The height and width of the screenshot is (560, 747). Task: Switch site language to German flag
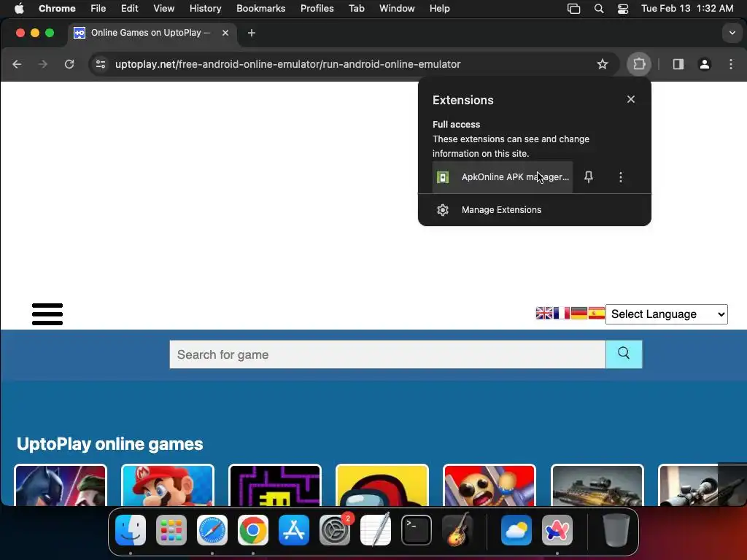578,313
